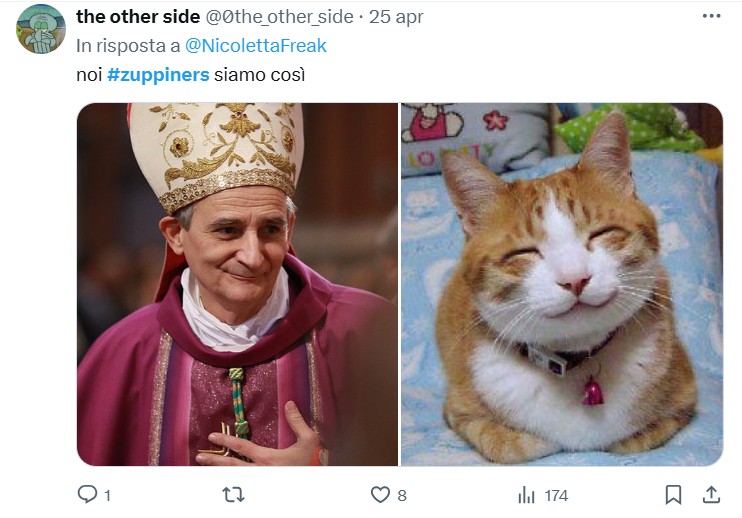Image resolution: width=742 pixels, height=518 pixels.
Task: Click the Squidward profile avatar
Action: click(x=40, y=28)
